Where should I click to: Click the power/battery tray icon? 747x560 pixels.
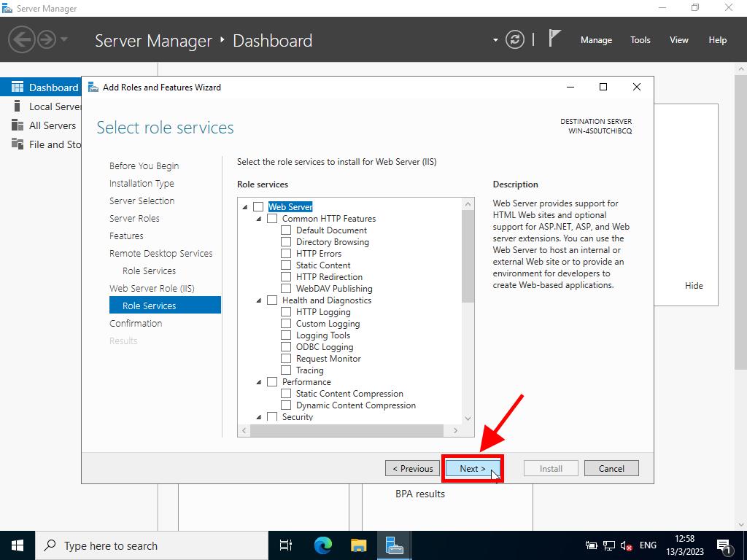591,545
